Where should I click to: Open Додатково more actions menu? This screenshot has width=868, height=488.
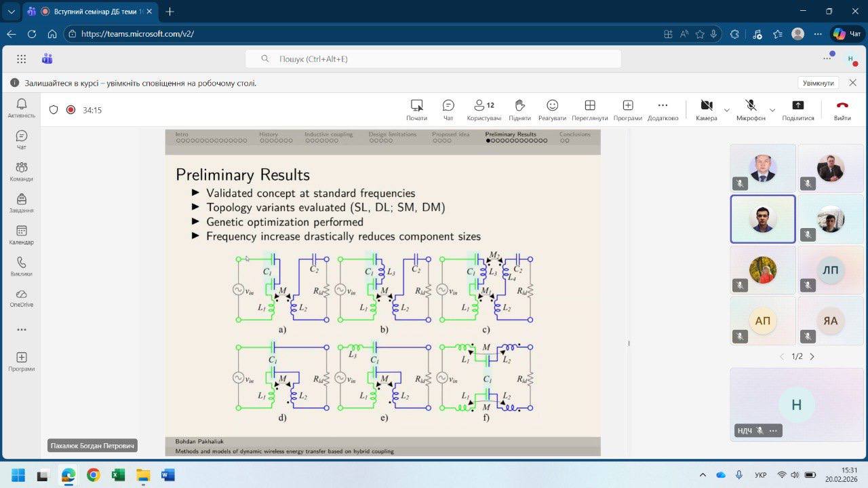[x=663, y=109]
